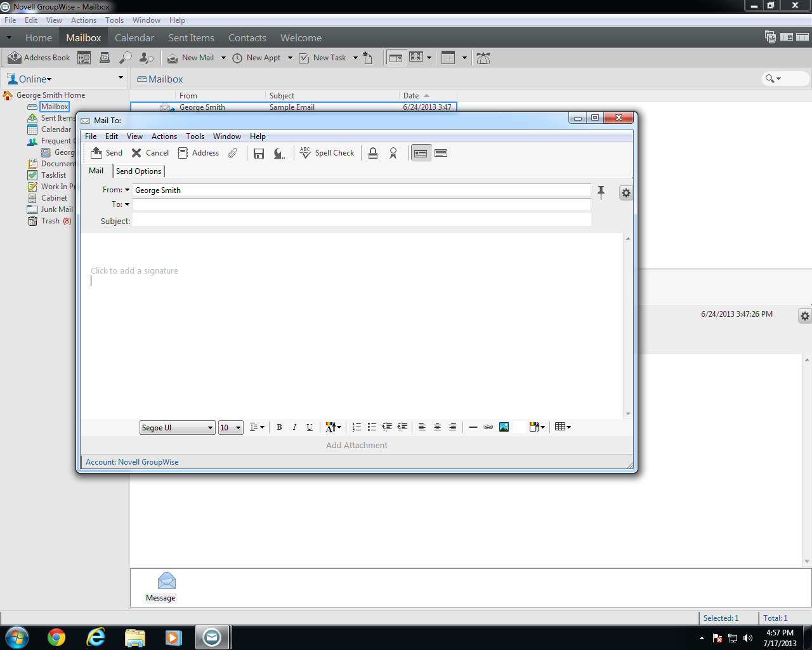The height and width of the screenshot is (650, 812).
Task: Open the Online mode dropdown
Action: coord(35,79)
